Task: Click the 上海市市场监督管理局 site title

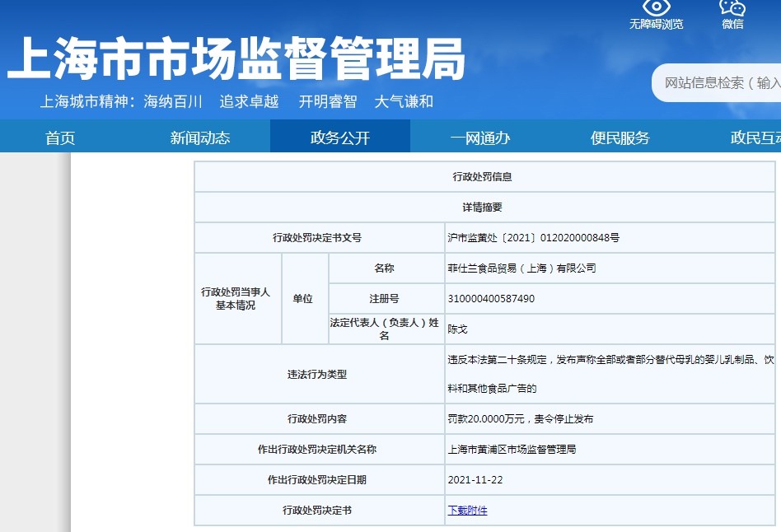Action: [x=236, y=59]
